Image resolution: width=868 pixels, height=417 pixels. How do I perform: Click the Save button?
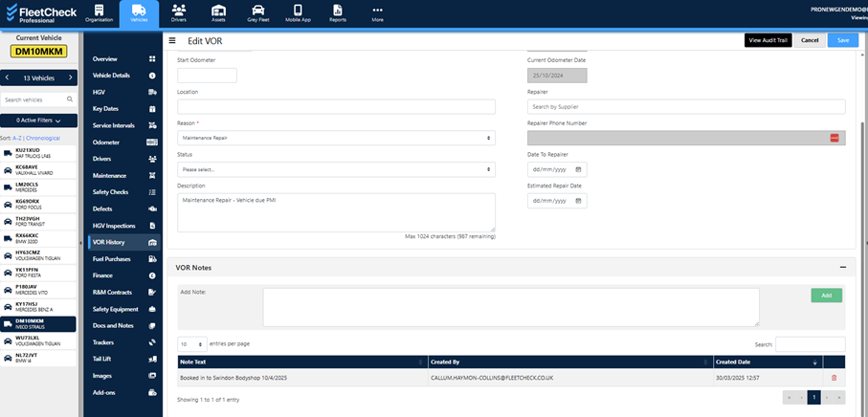coord(842,40)
